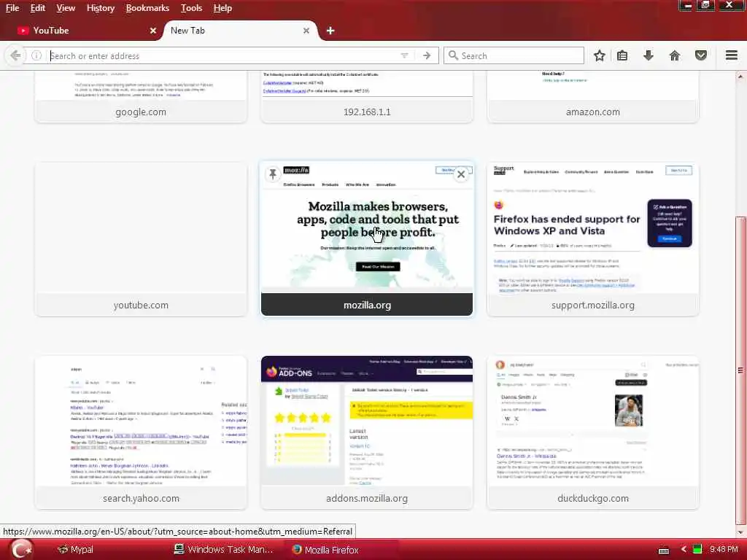This screenshot has height=560, width=747.
Task: Show bookmarks list icon
Action: point(622,55)
